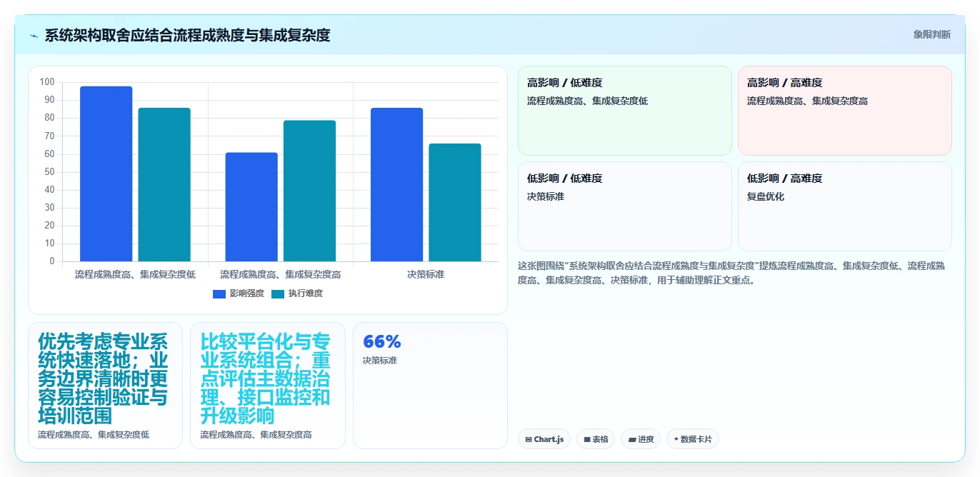Click the title 系统架构取舍应结合流程成熟度与集成复杂度
The width and height of the screenshot is (980, 477).
(x=187, y=36)
